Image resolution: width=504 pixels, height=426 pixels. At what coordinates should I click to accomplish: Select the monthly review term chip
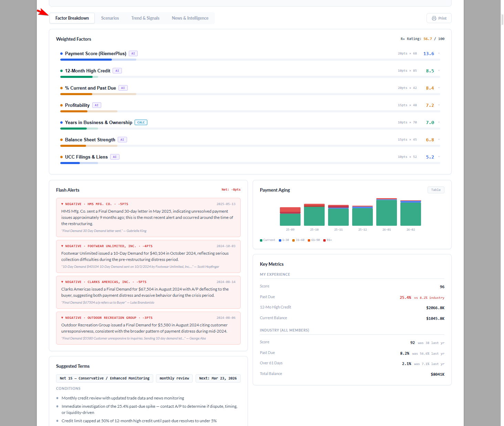[174, 378]
